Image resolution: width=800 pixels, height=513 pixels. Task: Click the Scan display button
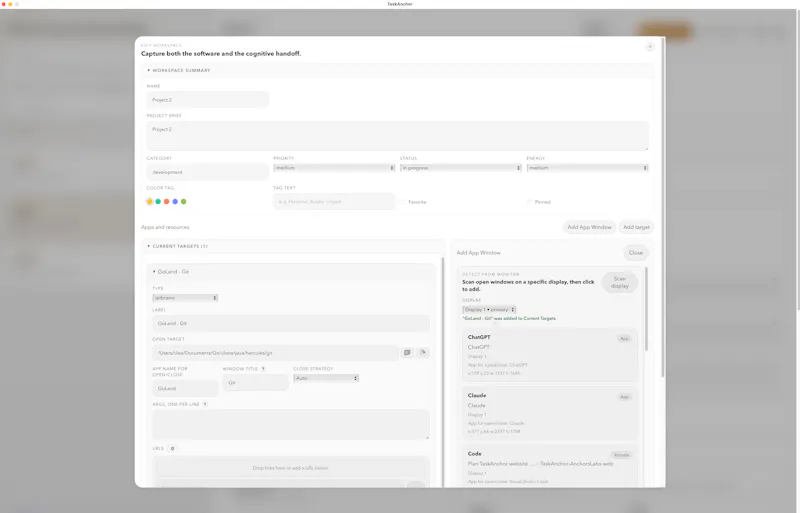[x=619, y=282]
